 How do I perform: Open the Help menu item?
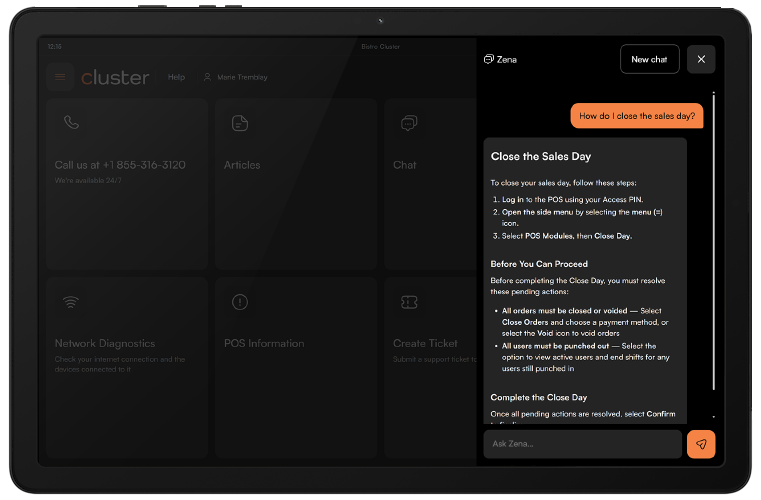[x=176, y=77]
